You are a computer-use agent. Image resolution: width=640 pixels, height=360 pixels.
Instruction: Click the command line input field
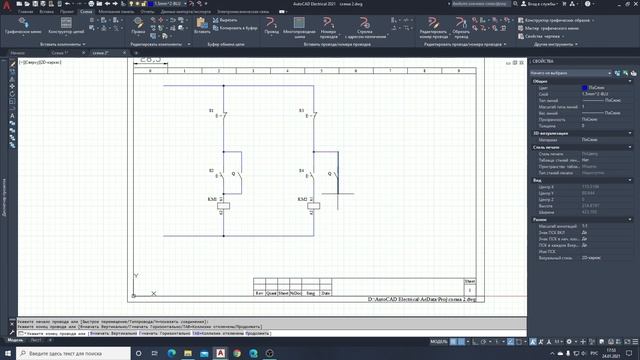271,333
